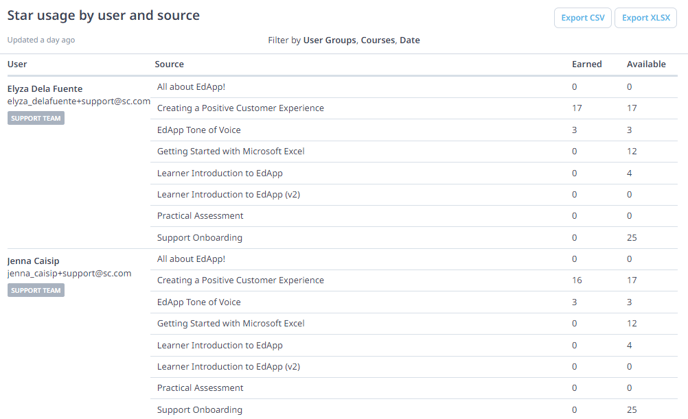Image resolution: width=688 pixels, height=419 pixels.
Task: Click elyza_delafuente+support@sc.com email
Action: (79, 101)
